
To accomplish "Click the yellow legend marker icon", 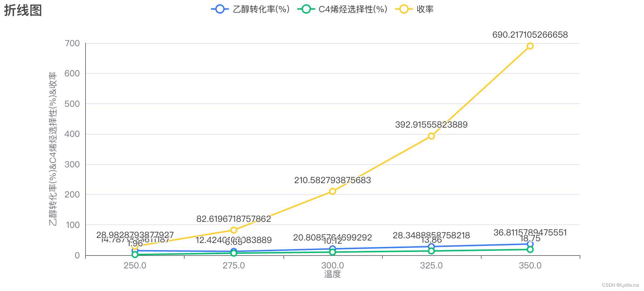I will (404, 9).
